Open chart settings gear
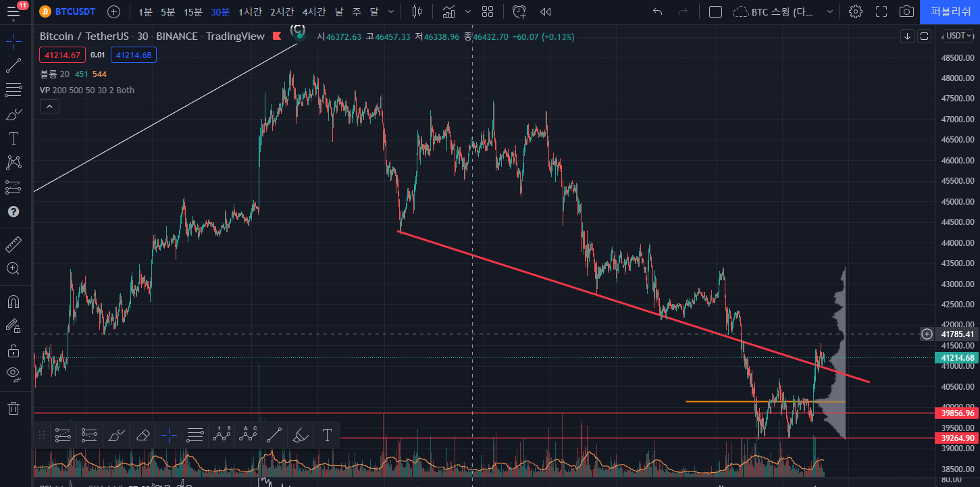This screenshot has height=487, width=980. click(856, 11)
